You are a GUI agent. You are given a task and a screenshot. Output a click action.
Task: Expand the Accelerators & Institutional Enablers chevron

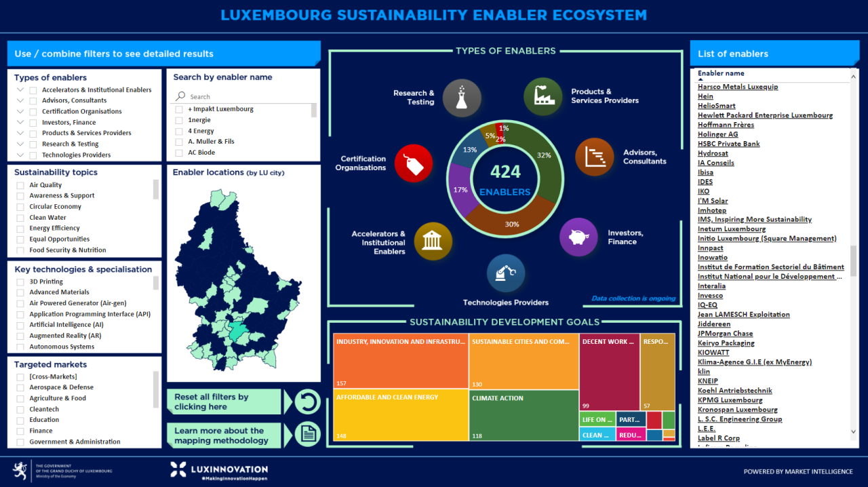pos(20,90)
